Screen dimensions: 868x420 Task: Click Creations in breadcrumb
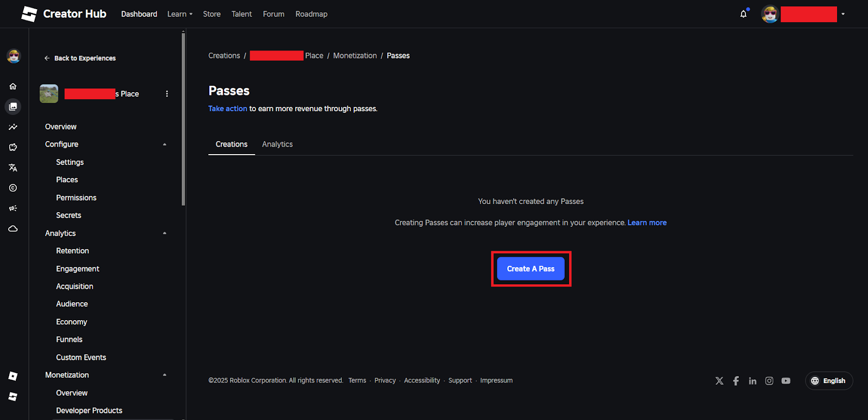[x=224, y=56]
